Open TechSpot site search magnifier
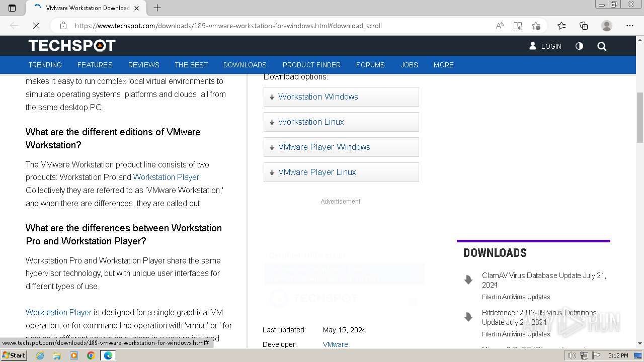Image resolution: width=644 pixels, height=362 pixels. coord(602,46)
